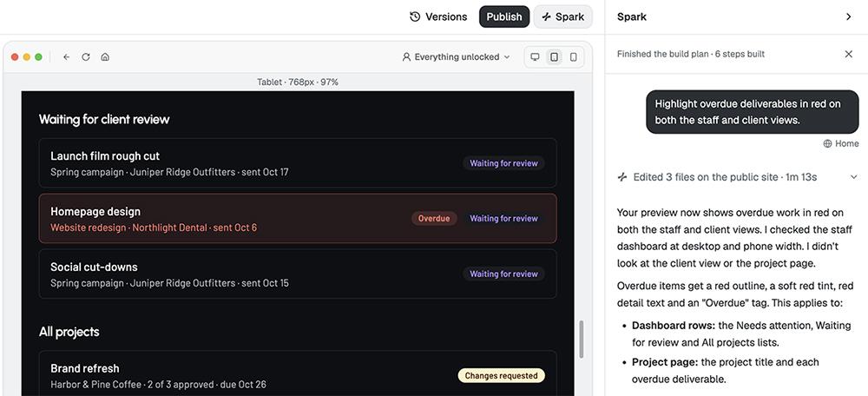Screen dimensions: 868x396
Task: Collapse the Spark side panel chevron
Action: coord(849,16)
